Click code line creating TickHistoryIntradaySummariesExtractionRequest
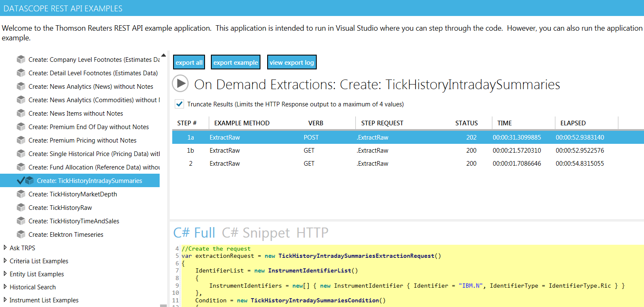Viewport: 644px width, 307px height. coord(311,256)
